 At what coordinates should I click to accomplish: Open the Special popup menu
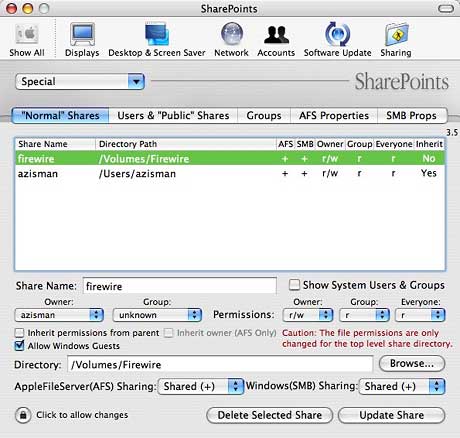point(80,82)
